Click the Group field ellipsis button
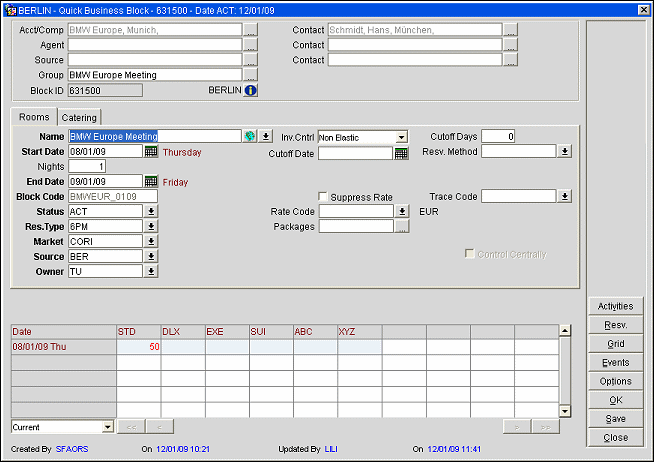 (x=250, y=75)
